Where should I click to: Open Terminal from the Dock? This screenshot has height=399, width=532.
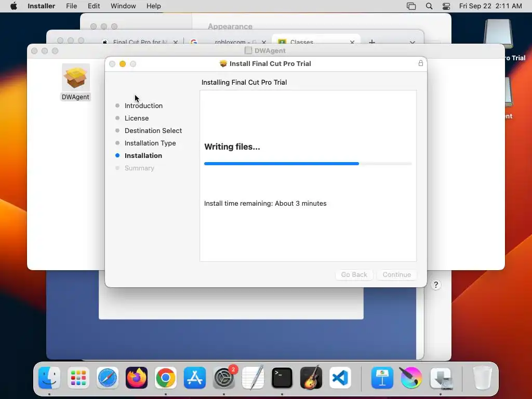point(282,378)
